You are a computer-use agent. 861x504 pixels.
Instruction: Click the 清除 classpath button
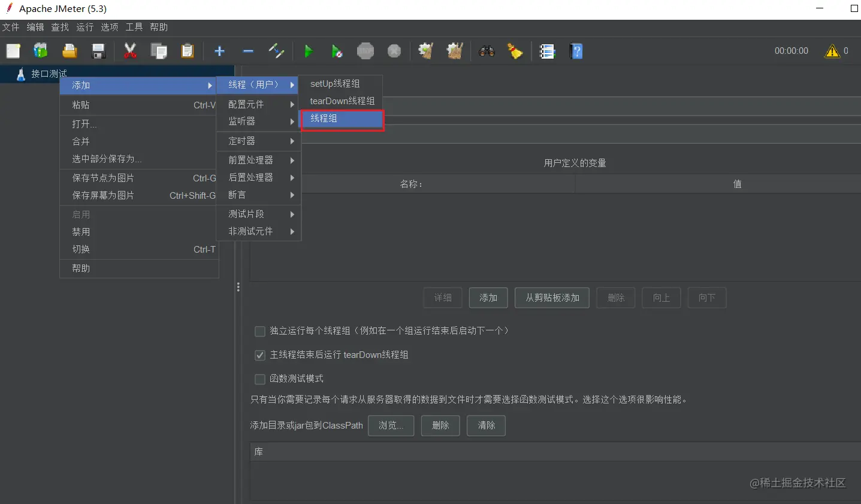[x=487, y=426]
